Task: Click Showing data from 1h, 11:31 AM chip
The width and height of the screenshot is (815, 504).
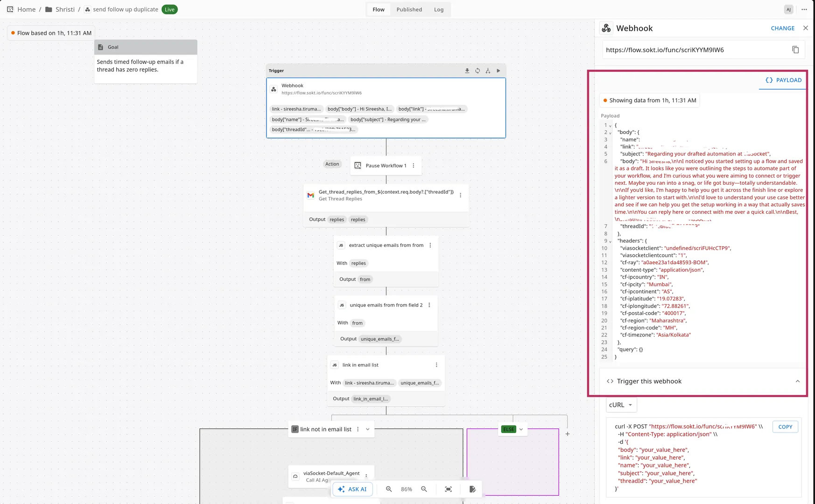Action: [649, 100]
